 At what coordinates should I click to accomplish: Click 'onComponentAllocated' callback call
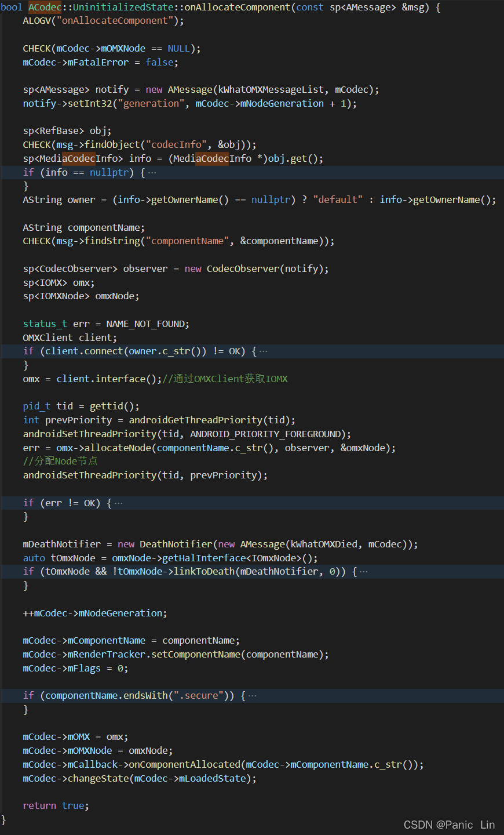tap(184, 765)
